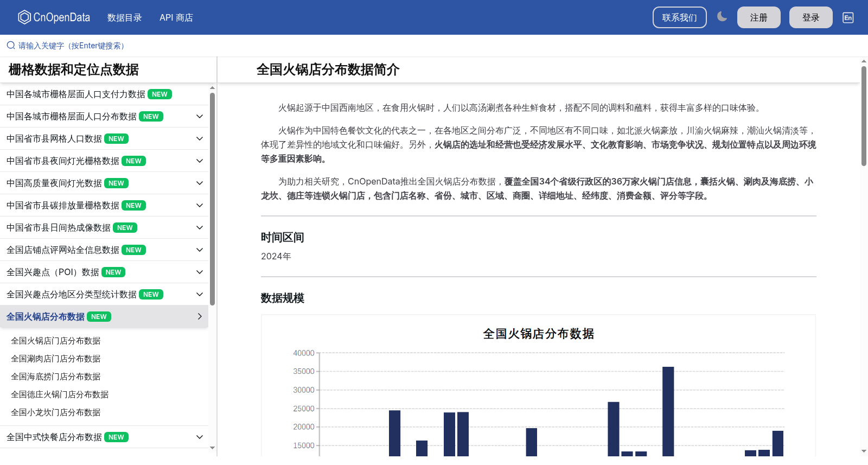Click the 数据规模 heading

[283, 298]
